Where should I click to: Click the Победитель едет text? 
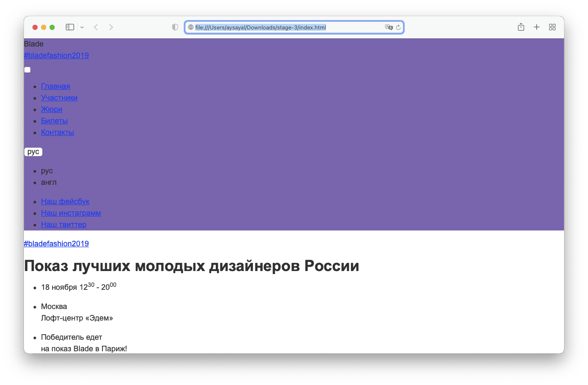[71, 337]
